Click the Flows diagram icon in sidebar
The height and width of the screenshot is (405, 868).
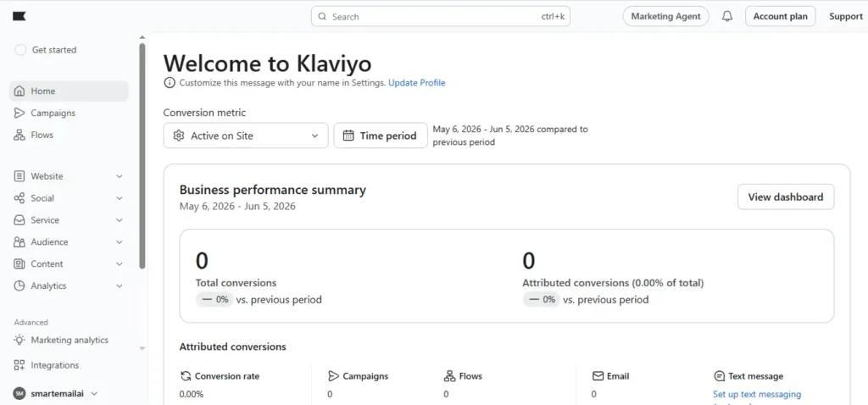[x=19, y=135]
